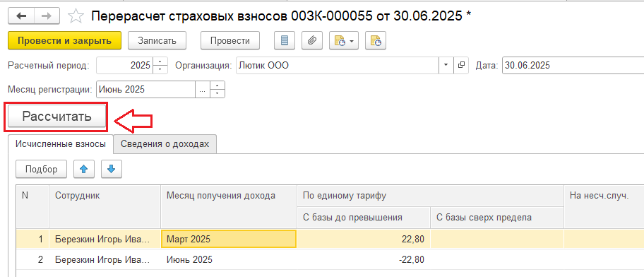
Task: Click the Подбор button
Action: 42,170
